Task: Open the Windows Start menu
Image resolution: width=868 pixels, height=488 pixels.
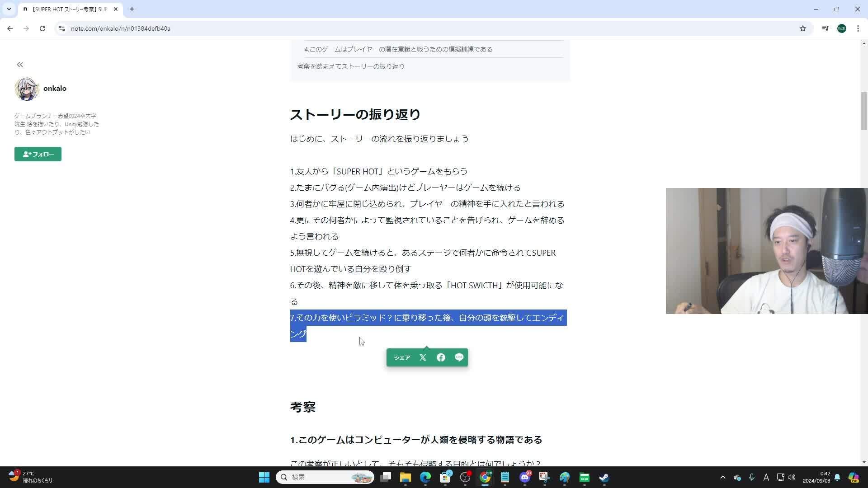Action: [x=264, y=477]
